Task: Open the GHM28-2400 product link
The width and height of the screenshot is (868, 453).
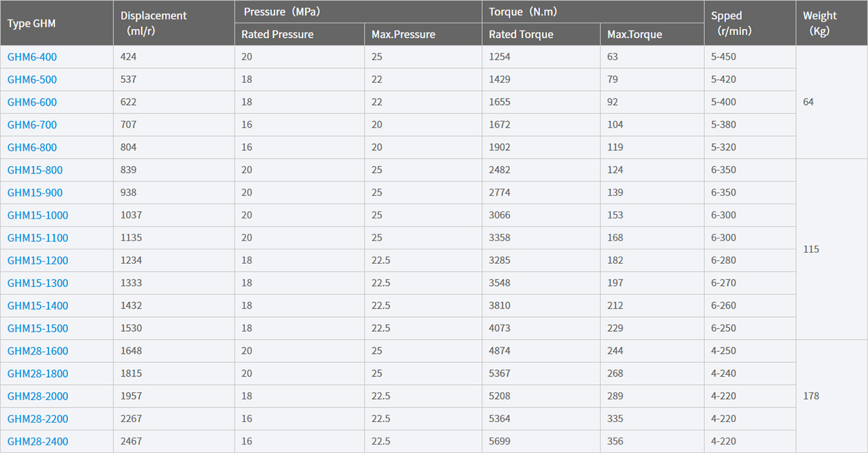Action: 38,442
